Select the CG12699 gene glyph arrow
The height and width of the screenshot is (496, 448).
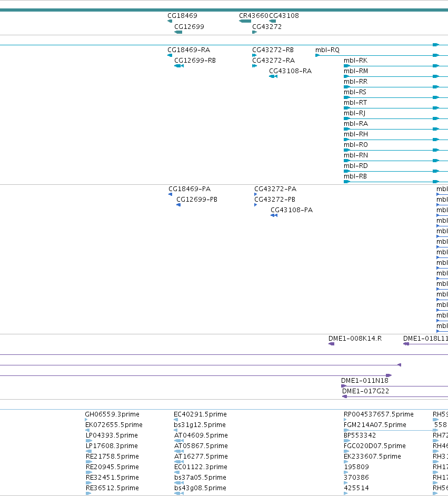178,32
